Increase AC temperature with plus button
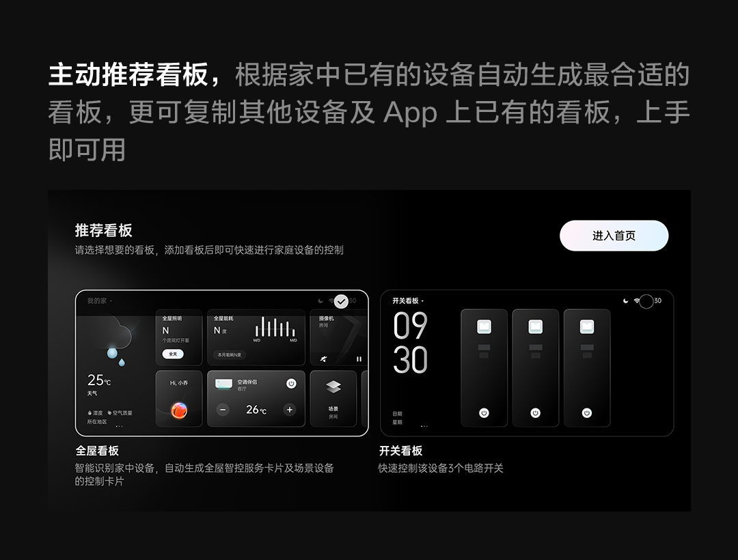 (290, 410)
